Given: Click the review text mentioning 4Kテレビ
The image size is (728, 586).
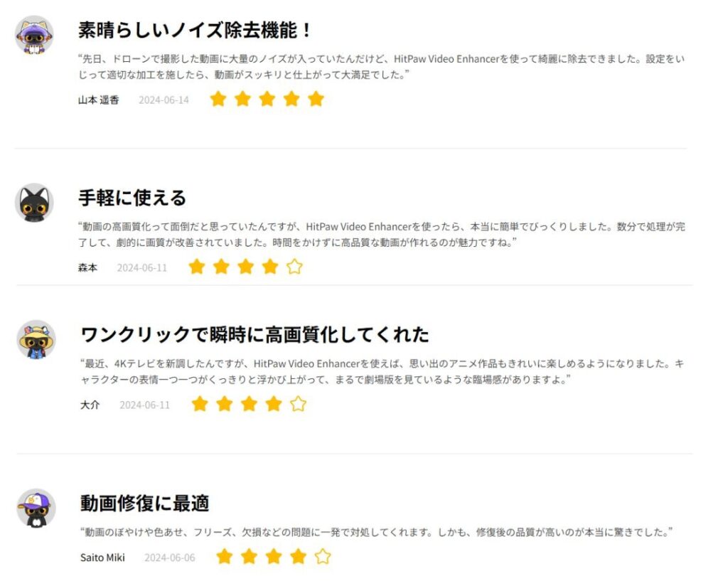Looking at the screenshot, I should 382,371.
